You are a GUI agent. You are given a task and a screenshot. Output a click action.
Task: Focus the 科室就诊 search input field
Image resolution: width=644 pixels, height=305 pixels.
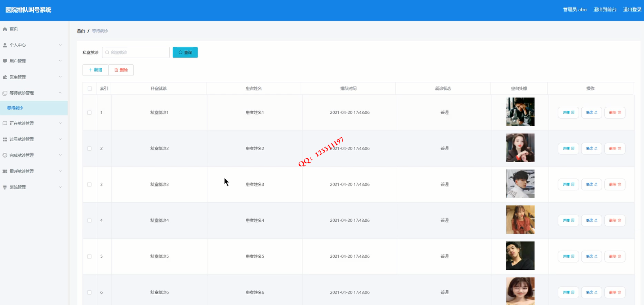click(136, 52)
